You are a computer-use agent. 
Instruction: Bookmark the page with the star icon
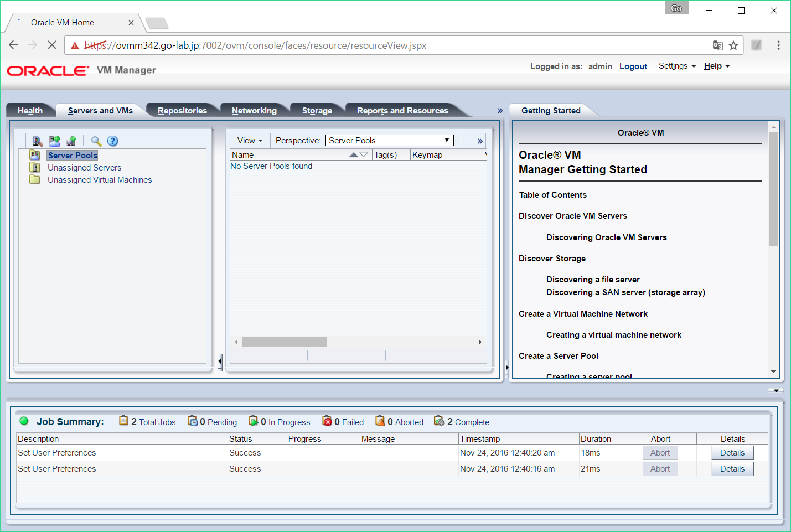tap(733, 45)
